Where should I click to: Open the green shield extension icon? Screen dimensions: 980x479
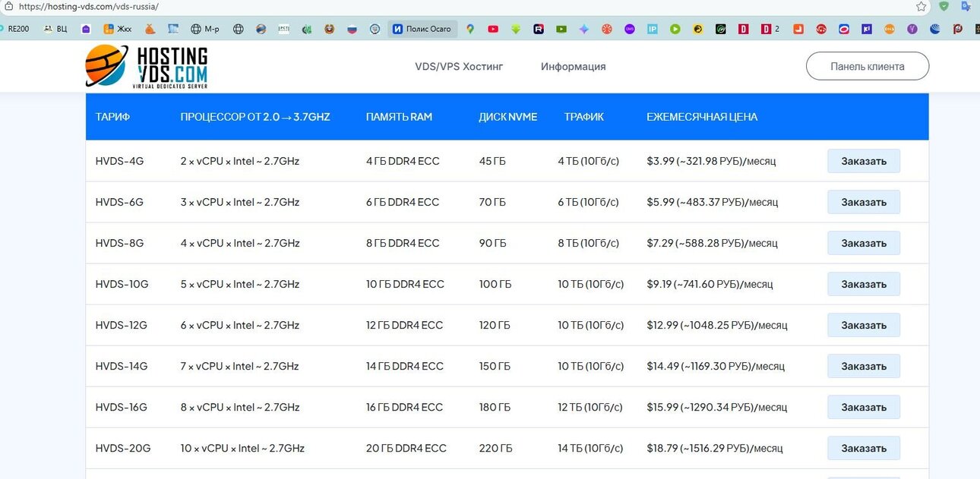point(944,6)
